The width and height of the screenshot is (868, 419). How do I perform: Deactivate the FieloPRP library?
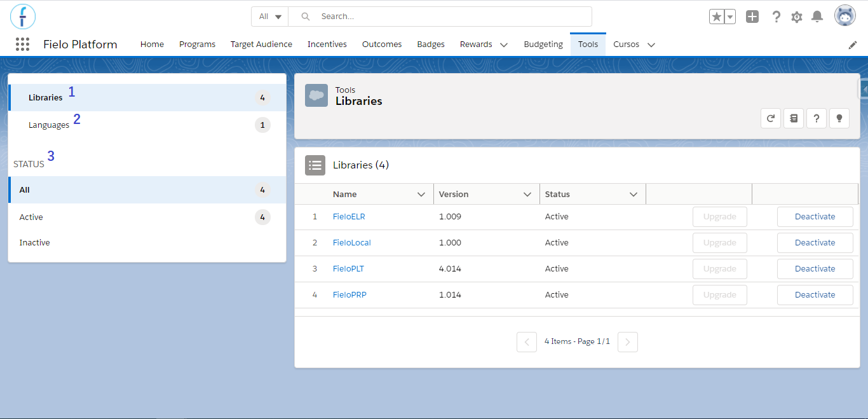coord(815,295)
